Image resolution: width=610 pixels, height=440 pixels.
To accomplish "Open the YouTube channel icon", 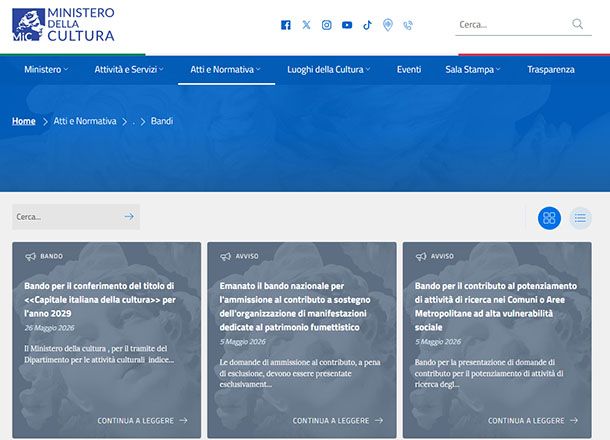I will (347, 25).
